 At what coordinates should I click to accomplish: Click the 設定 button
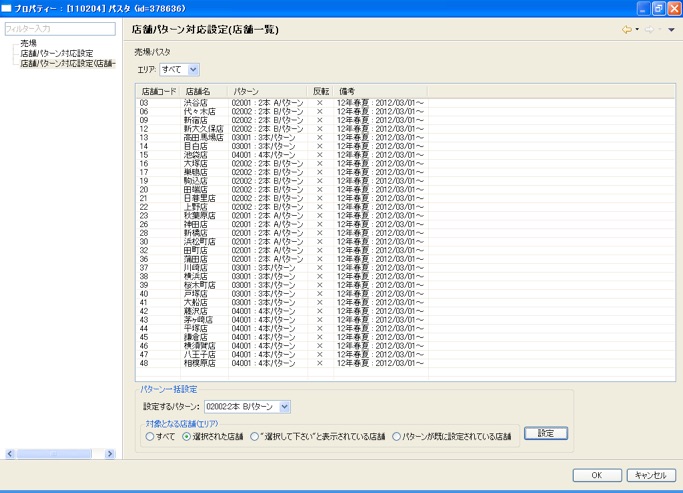tap(545, 433)
